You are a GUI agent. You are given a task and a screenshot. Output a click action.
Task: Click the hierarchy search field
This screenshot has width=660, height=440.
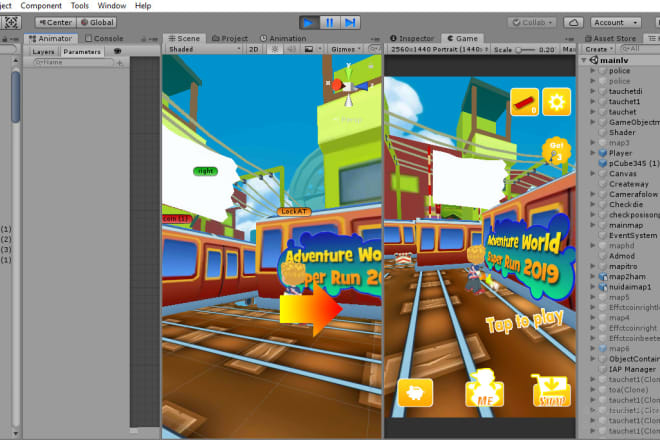640,49
